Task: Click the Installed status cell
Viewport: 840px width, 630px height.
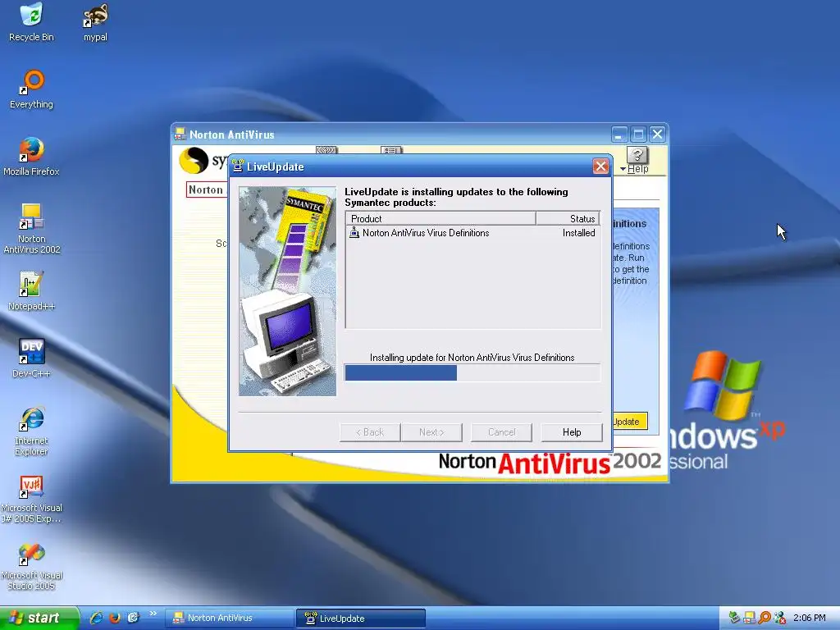Action: 578,233
